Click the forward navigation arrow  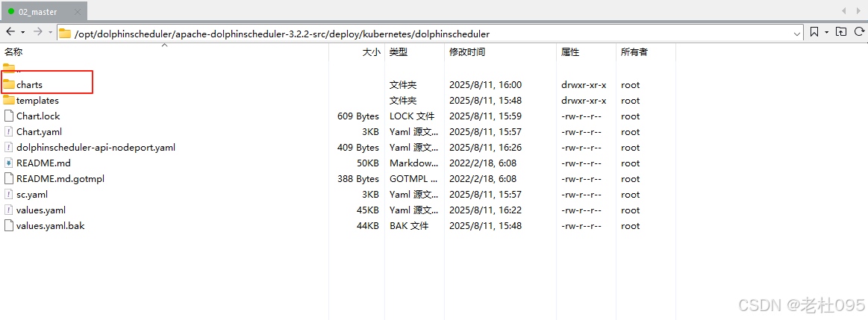[39, 33]
